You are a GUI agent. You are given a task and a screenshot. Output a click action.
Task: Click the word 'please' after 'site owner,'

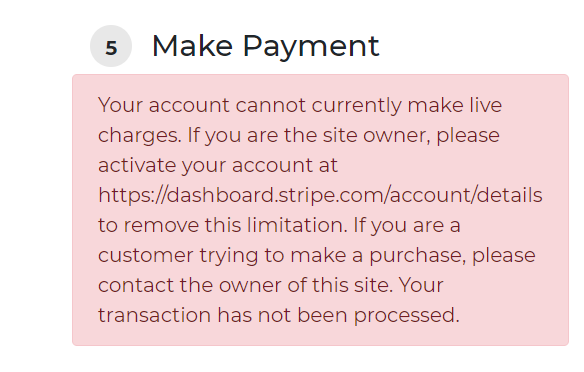click(x=468, y=136)
